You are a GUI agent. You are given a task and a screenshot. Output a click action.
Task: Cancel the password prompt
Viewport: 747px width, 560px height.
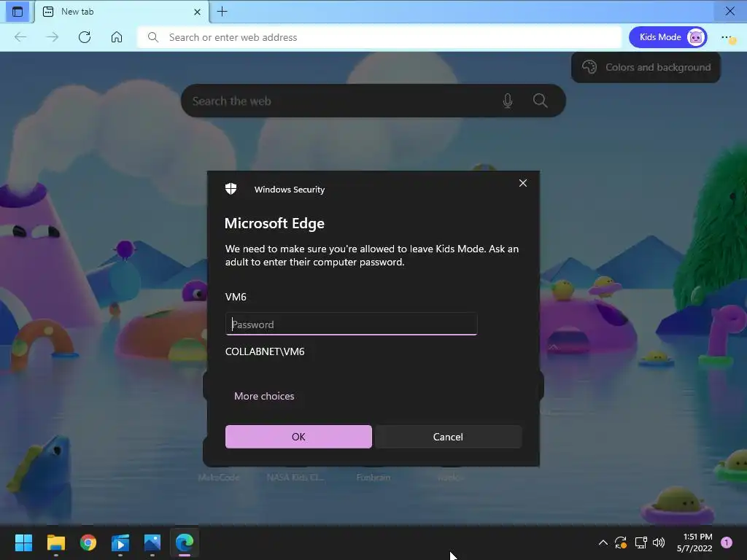[448, 437]
